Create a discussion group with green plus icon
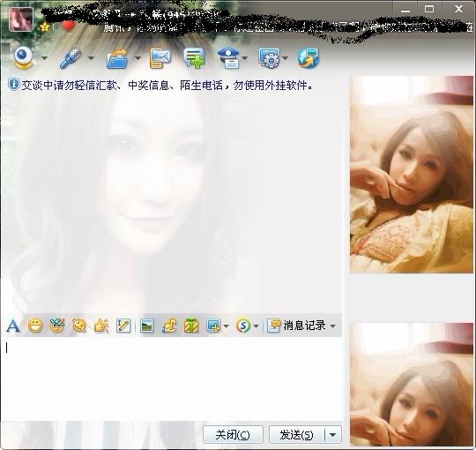 pyautogui.click(x=194, y=57)
